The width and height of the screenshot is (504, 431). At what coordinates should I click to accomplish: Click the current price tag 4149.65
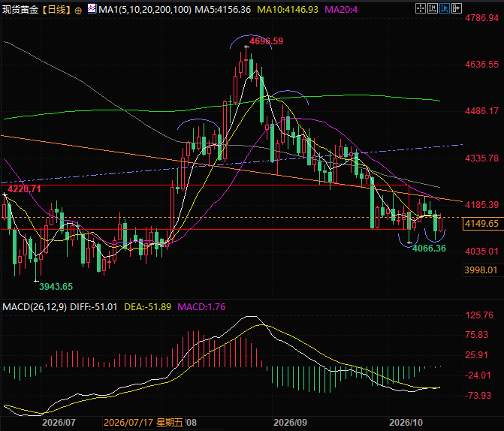pyautogui.click(x=481, y=224)
